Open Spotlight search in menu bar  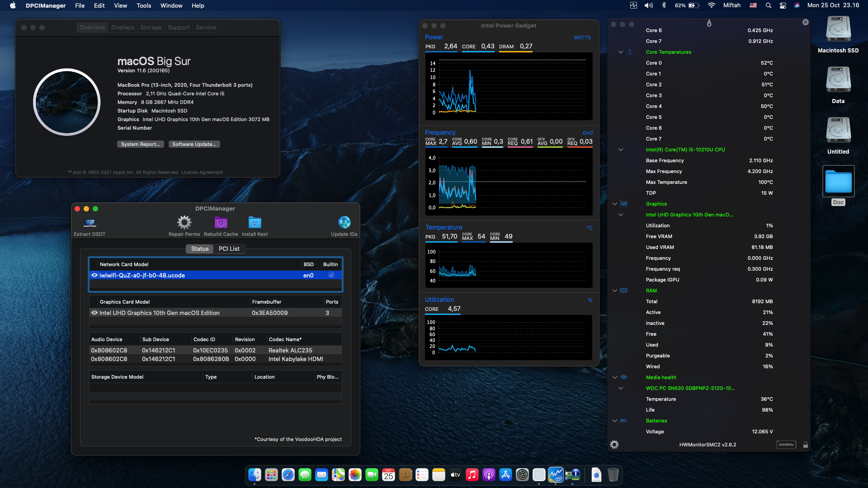(x=768, y=5)
